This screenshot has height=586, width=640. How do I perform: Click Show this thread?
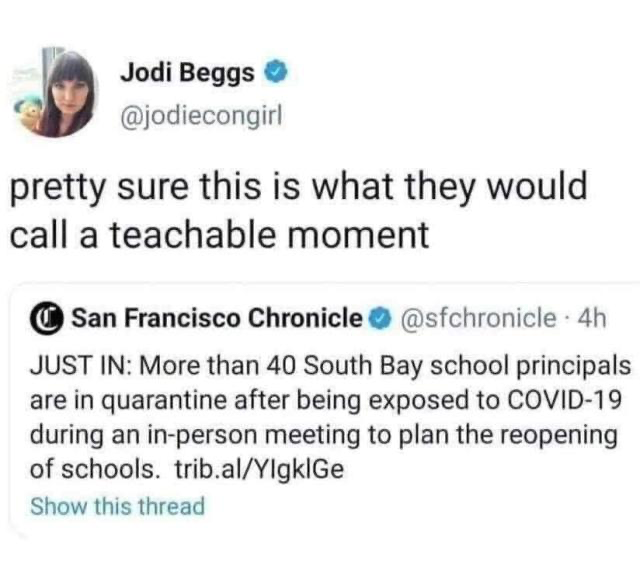point(118,506)
